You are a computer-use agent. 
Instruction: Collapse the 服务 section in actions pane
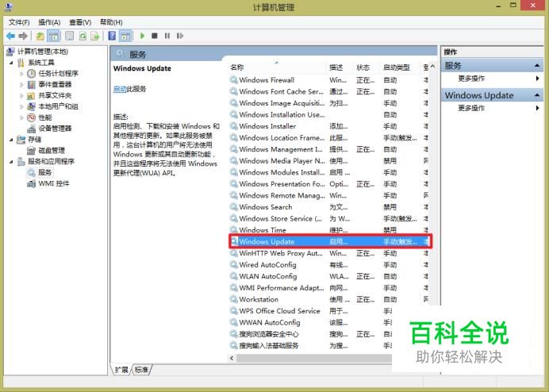tap(537, 66)
